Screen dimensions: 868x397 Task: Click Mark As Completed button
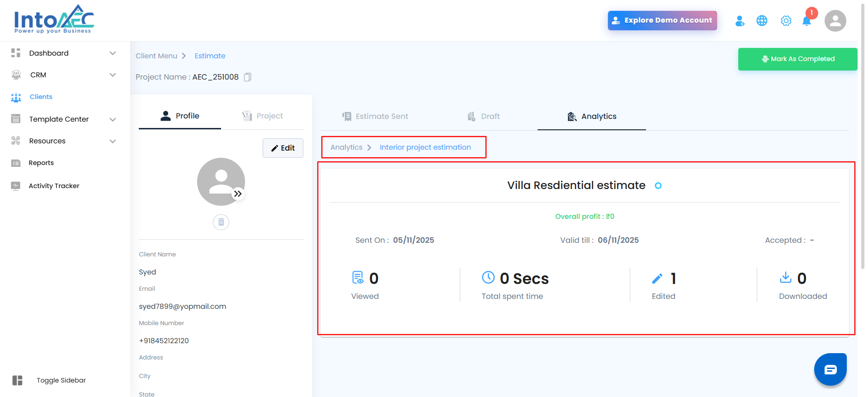797,59
